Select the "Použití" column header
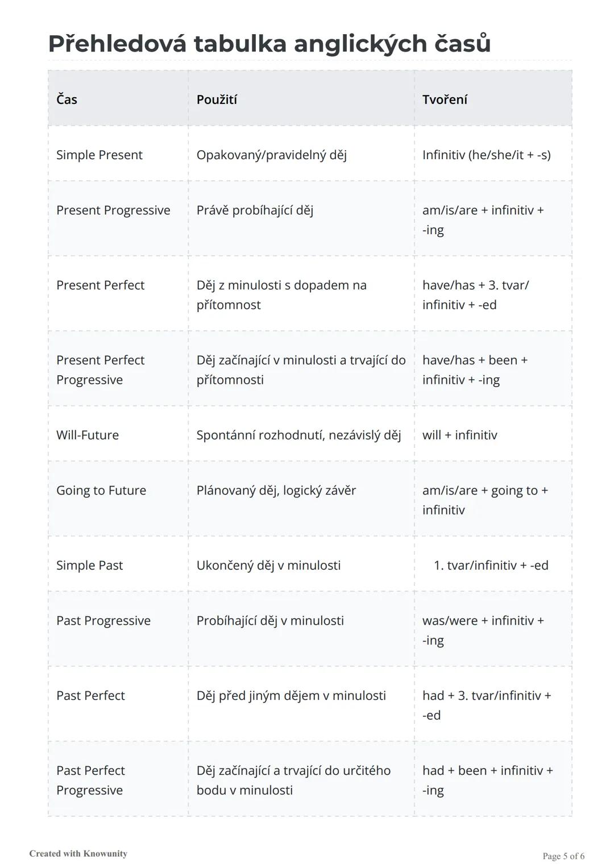The image size is (614, 868). [x=217, y=99]
